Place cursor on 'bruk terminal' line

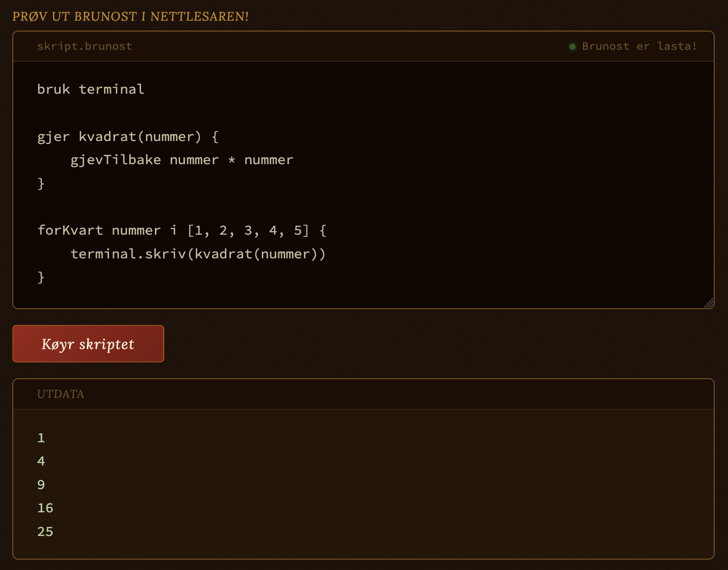click(91, 89)
